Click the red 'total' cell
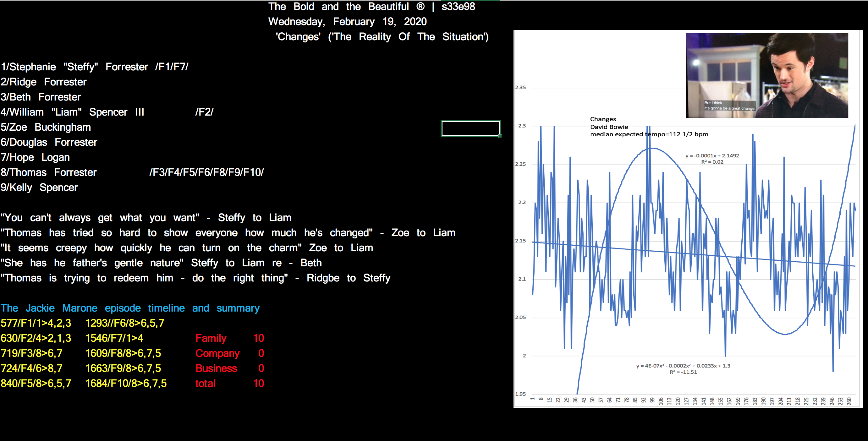The image size is (868, 441). [x=205, y=384]
